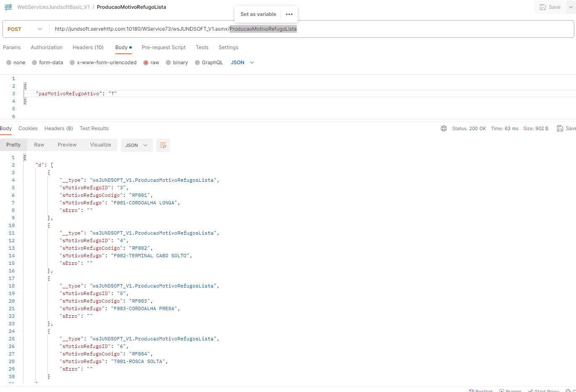Click the sMotivoRefugoID "6" line
This screenshot has height=392, width=576.
click(x=94, y=346)
